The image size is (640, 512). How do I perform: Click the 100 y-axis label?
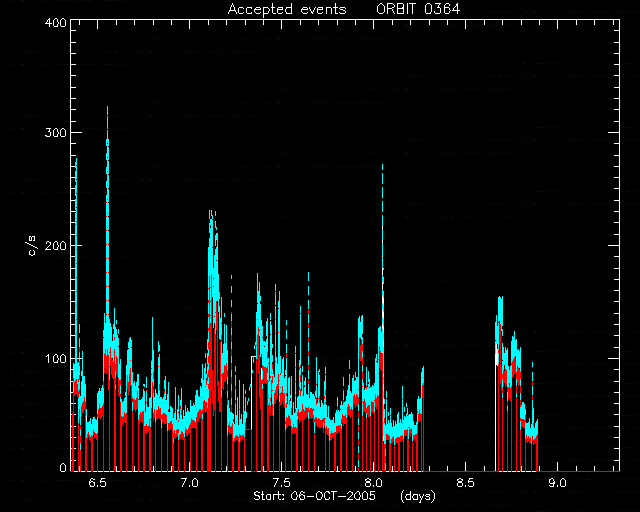(x=56, y=359)
